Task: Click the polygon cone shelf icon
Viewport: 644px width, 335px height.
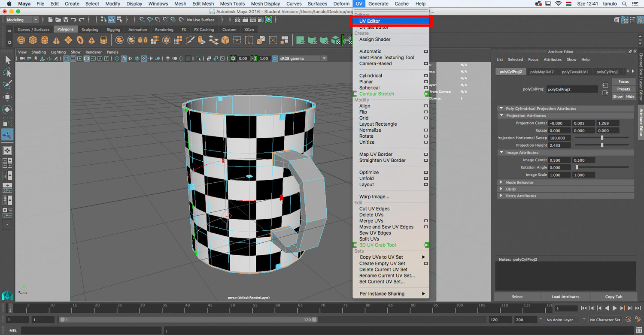Action: coord(56,40)
